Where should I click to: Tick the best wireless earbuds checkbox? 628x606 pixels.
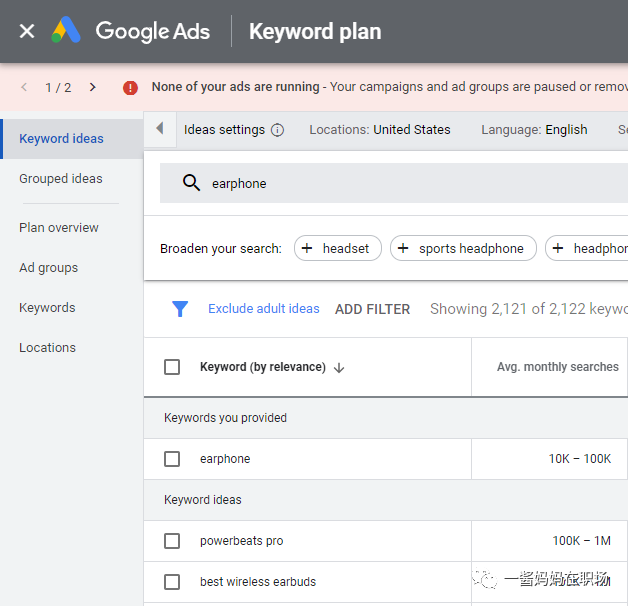click(x=172, y=582)
